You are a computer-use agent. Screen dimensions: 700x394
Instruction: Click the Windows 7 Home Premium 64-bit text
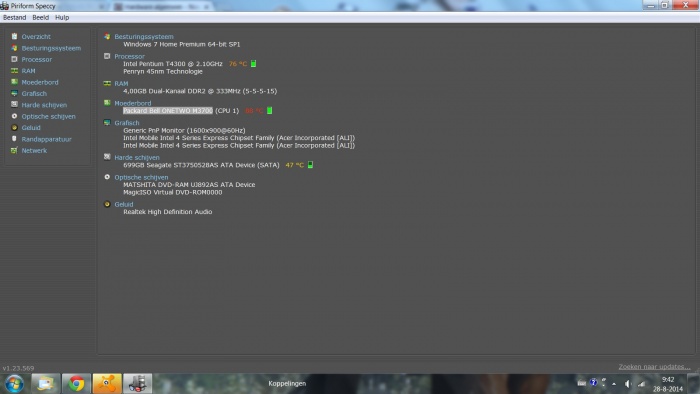click(x=182, y=44)
